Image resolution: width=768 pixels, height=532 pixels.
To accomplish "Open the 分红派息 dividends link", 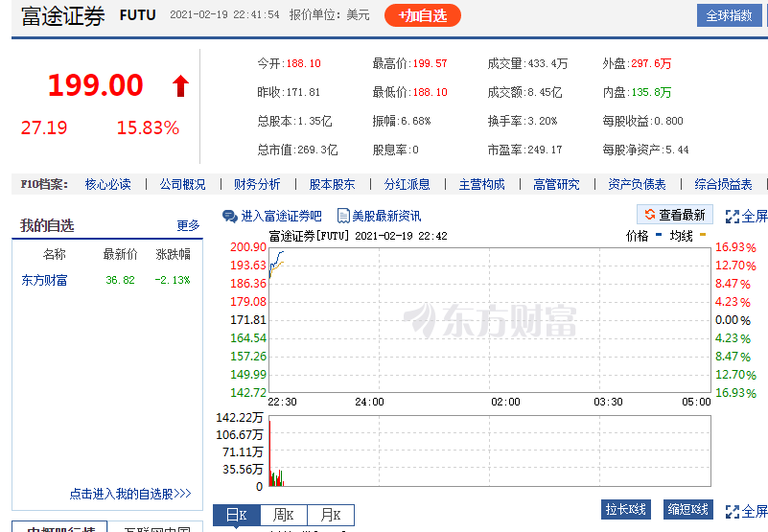I will click(x=407, y=185).
